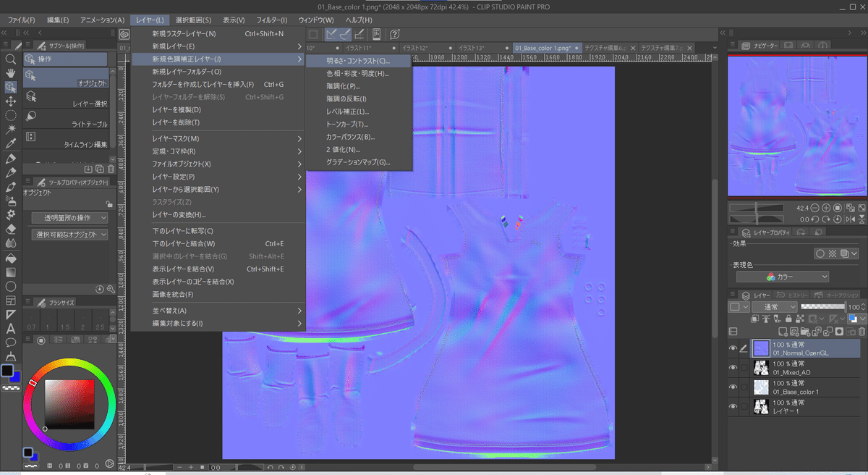Click the Clip Studio launcher icon
868x475 pixels.
pyautogui.click(x=124, y=34)
